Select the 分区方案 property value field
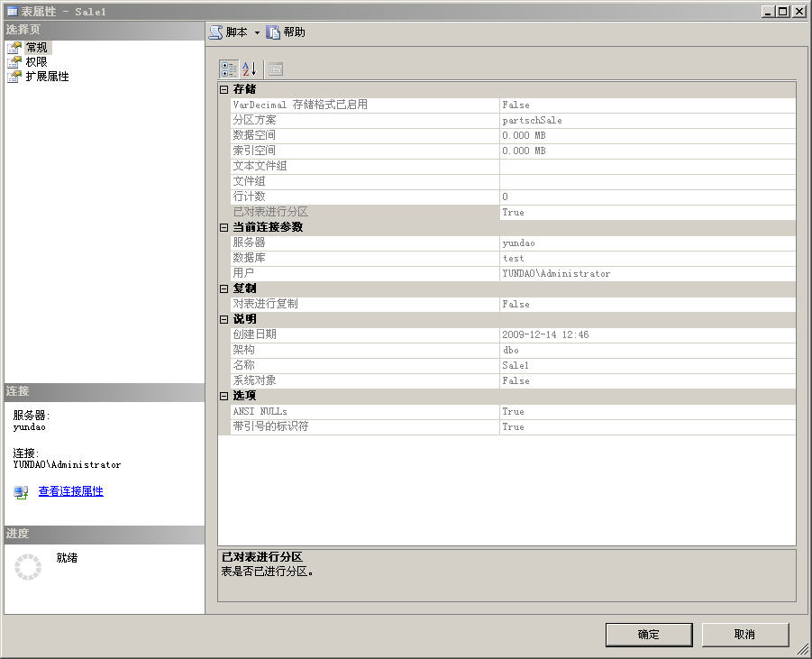Screen dimensions: 812x659 [647, 120]
